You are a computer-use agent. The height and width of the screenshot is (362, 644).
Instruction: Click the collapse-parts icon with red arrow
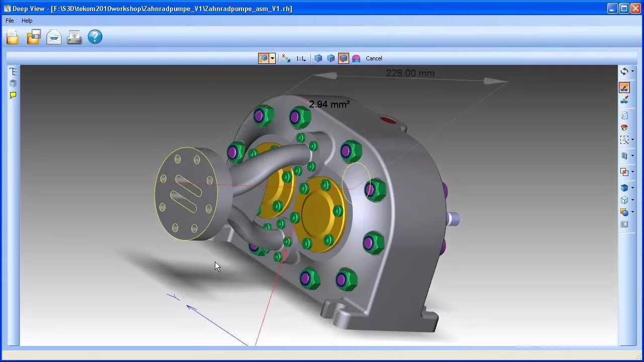624,100
